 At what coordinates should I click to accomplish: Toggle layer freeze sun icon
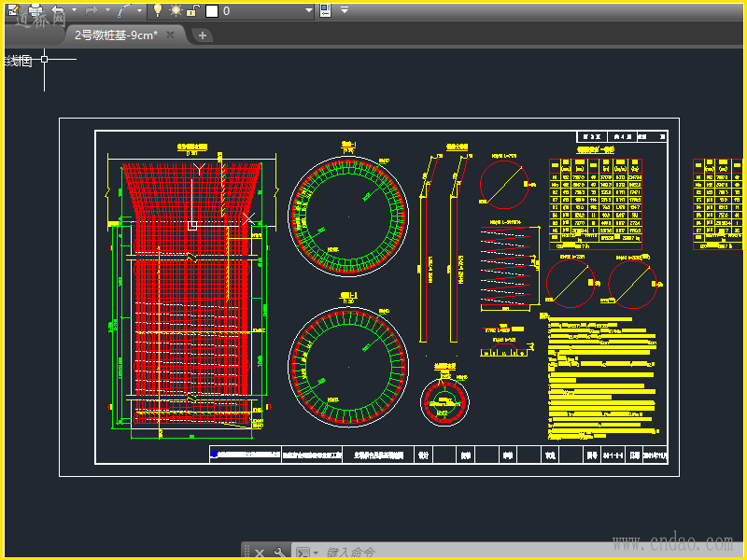pyautogui.click(x=175, y=10)
